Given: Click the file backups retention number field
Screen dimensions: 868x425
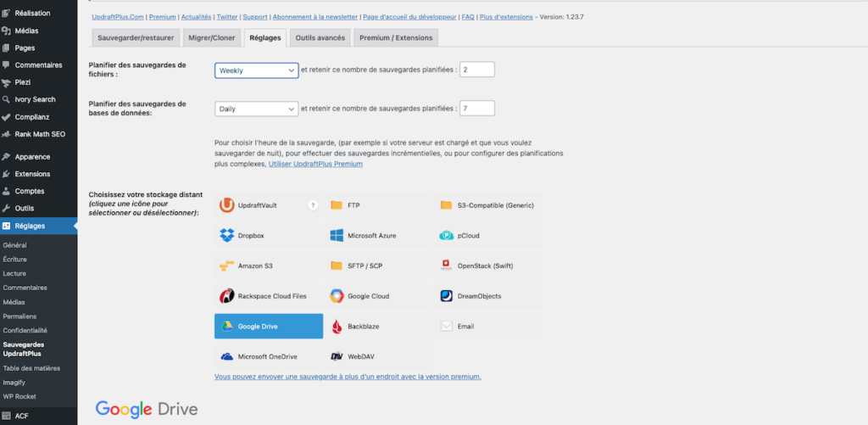Looking at the screenshot, I should 477,70.
